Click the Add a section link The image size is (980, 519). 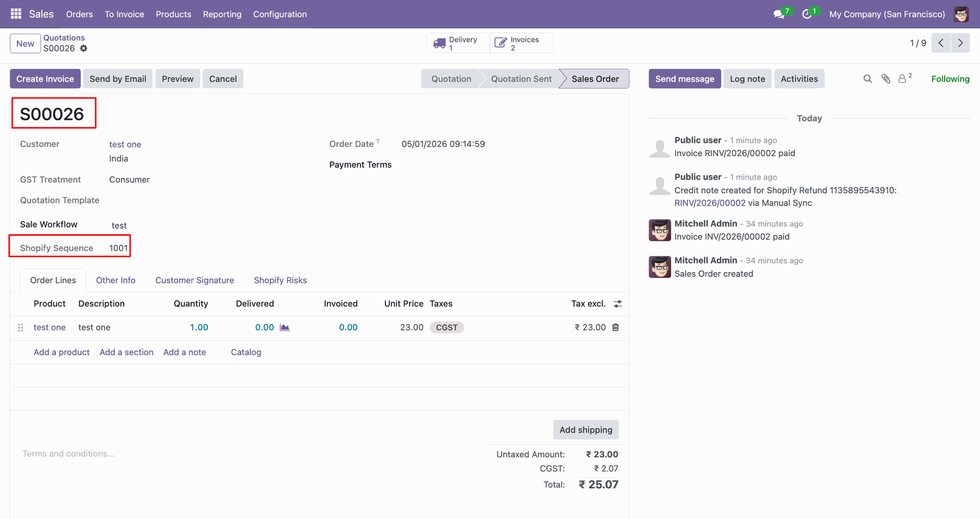pyautogui.click(x=127, y=352)
